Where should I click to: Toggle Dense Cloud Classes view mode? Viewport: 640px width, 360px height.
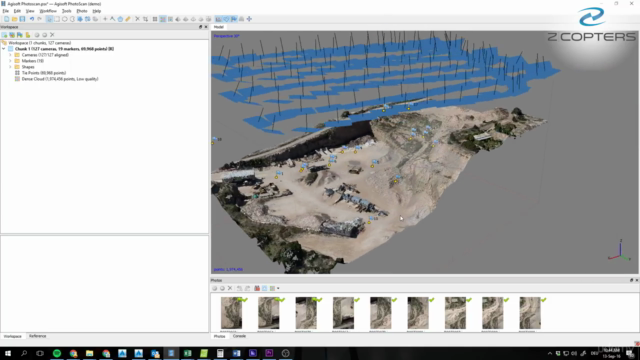(x=170, y=19)
